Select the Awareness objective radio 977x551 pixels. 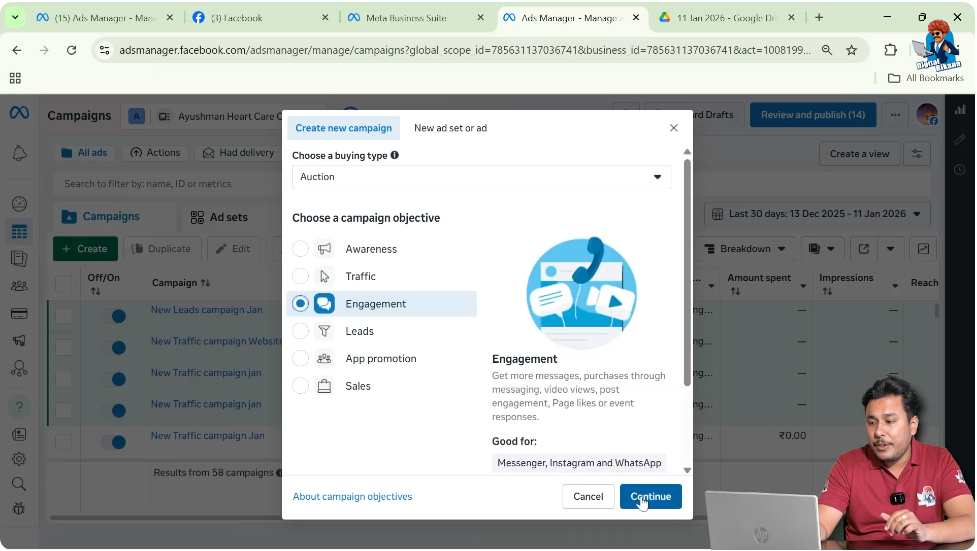(x=300, y=249)
